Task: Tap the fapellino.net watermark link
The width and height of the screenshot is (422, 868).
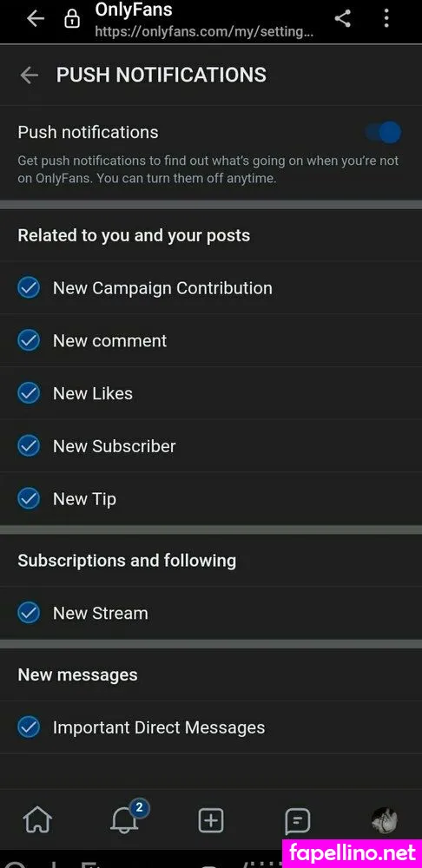Action: tap(353, 852)
